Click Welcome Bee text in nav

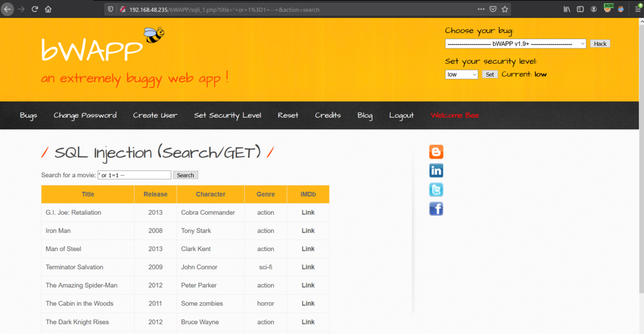[x=455, y=115]
